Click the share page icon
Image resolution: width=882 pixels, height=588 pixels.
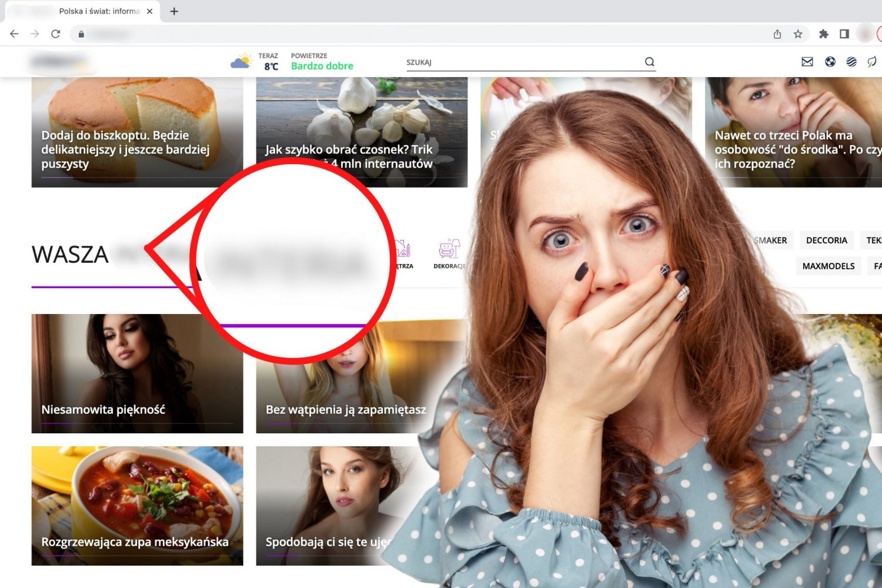coord(777,34)
